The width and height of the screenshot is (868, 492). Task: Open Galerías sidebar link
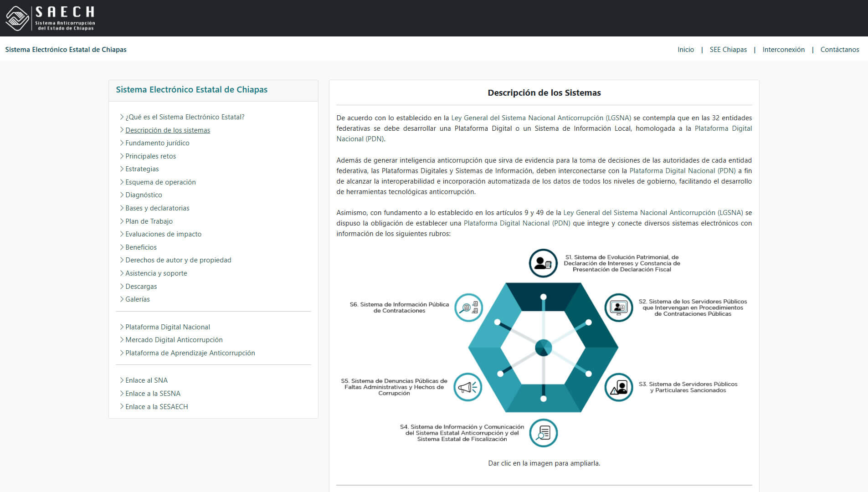(138, 299)
